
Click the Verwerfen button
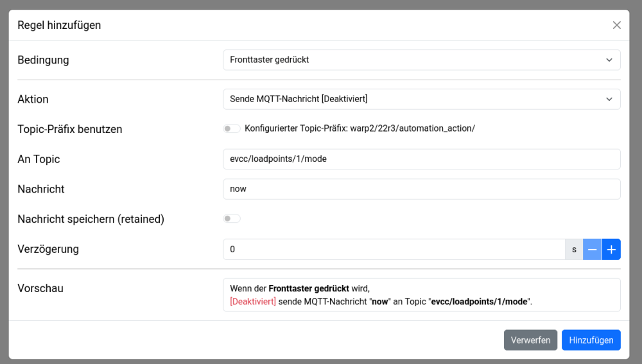tap(531, 340)
